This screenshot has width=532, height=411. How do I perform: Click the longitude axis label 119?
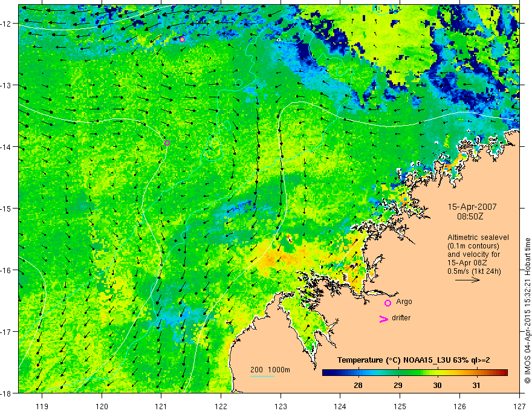click(42, 406)
